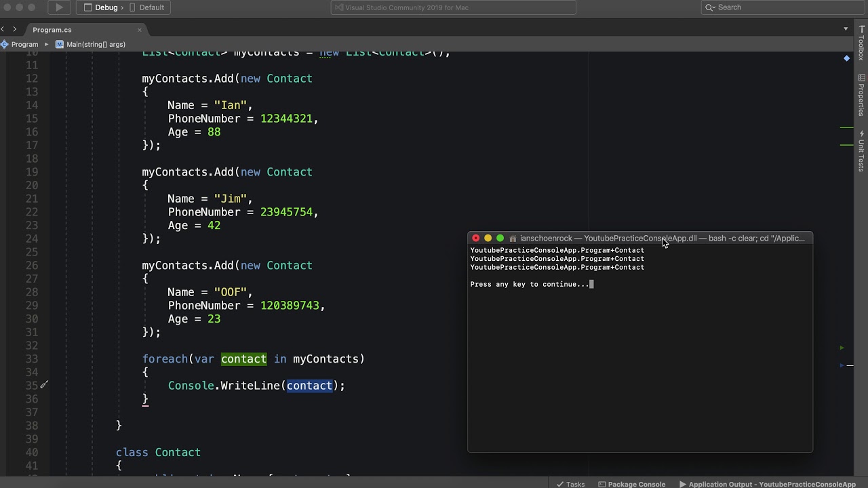This screenshot has width=868, height=488.
Task: Close the Program.cs tab
Action: (x=140, y=30)
